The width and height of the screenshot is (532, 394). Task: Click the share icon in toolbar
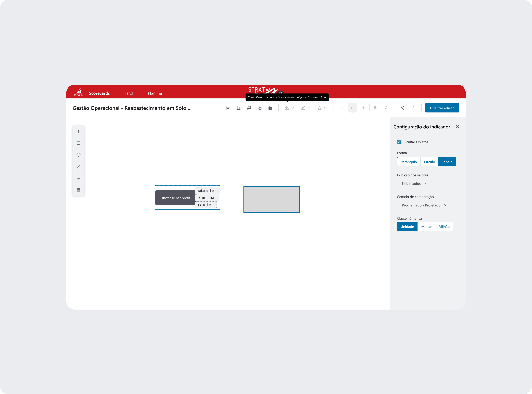point(402,108)
